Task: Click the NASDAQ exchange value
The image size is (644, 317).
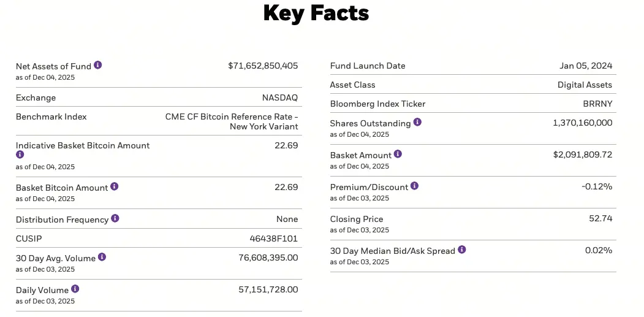Action: point(279,97)
